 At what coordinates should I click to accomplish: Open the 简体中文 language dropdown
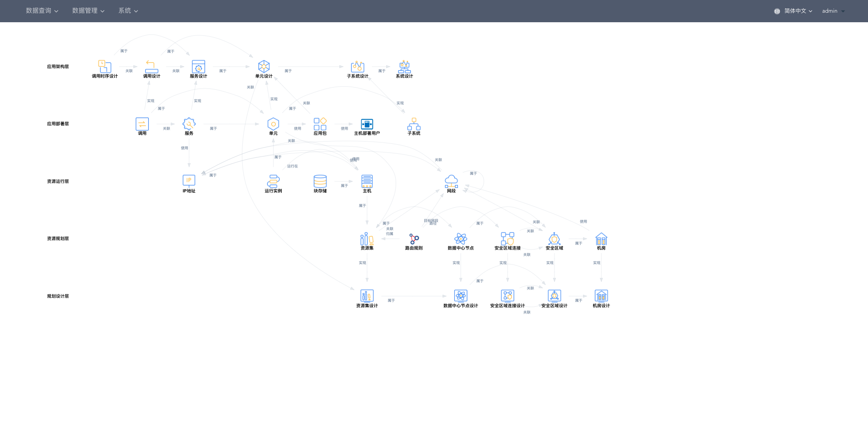798,11
